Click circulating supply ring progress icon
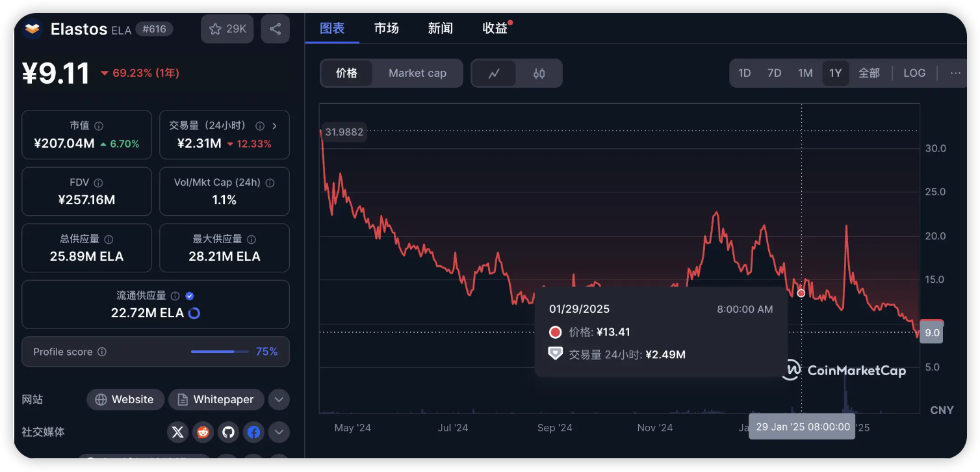Screen dimensions: 980x472 click(x=194, y=313)
